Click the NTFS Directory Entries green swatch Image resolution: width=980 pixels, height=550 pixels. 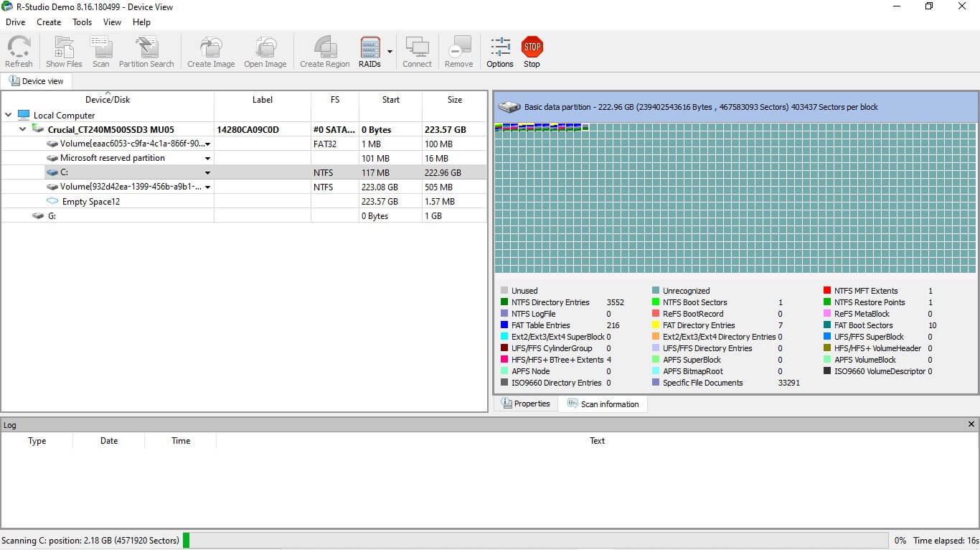504,302
